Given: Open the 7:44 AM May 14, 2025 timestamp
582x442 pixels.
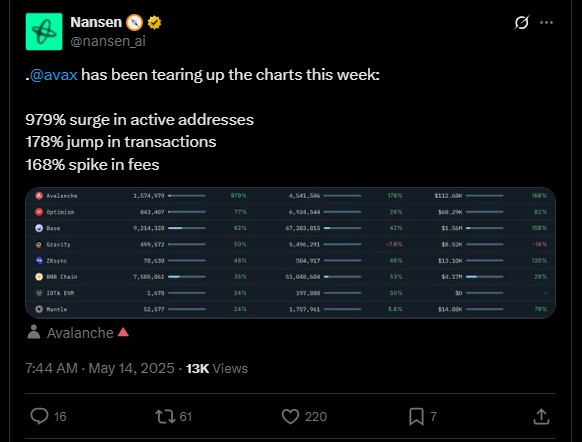Looking at the screenshot, I should [100, 369].
